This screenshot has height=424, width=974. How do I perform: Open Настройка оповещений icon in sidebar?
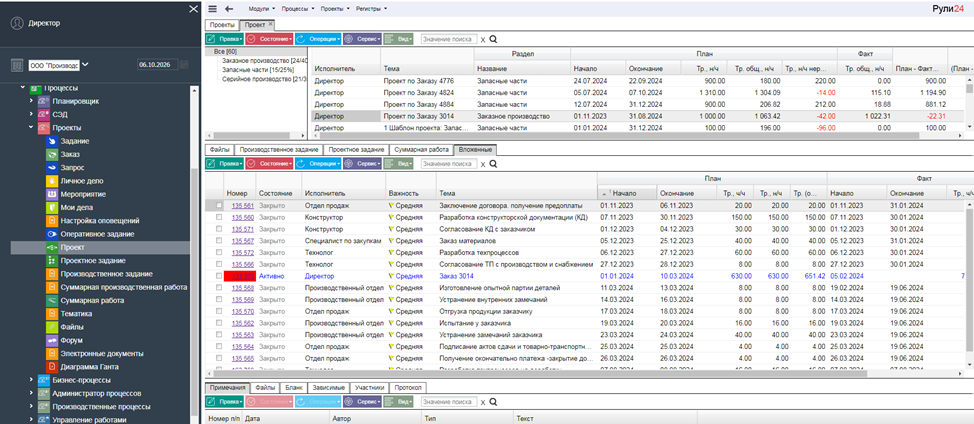tap(52, 220)
